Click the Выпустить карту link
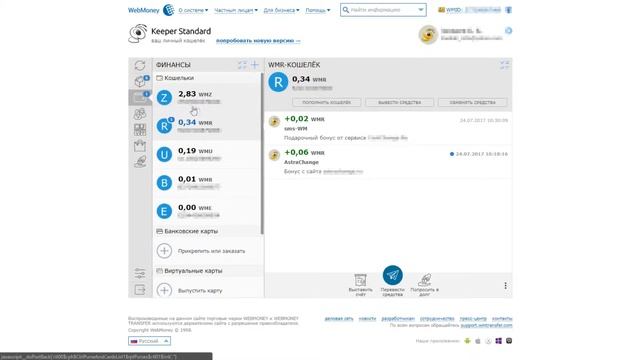Viewport: 640px width, 360px height. (x=200, y=291)
